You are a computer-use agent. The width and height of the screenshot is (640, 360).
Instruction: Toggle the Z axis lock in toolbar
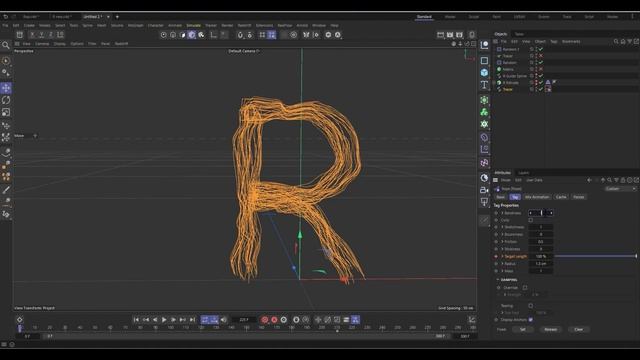51,35
